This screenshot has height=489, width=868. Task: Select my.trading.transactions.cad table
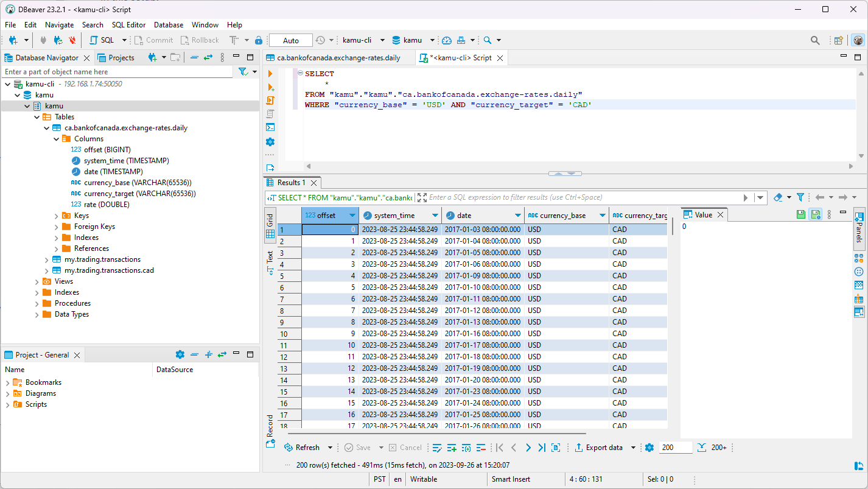pos(109,270)
